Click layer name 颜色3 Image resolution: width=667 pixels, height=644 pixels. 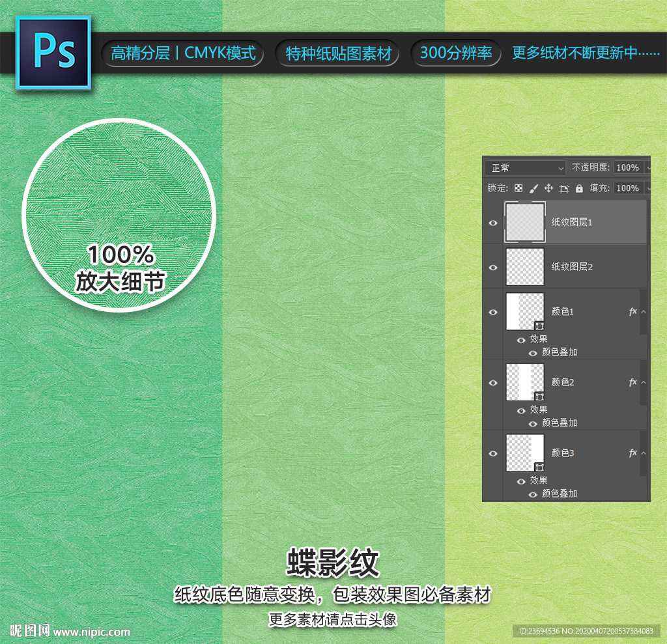[x=562, y=453]
